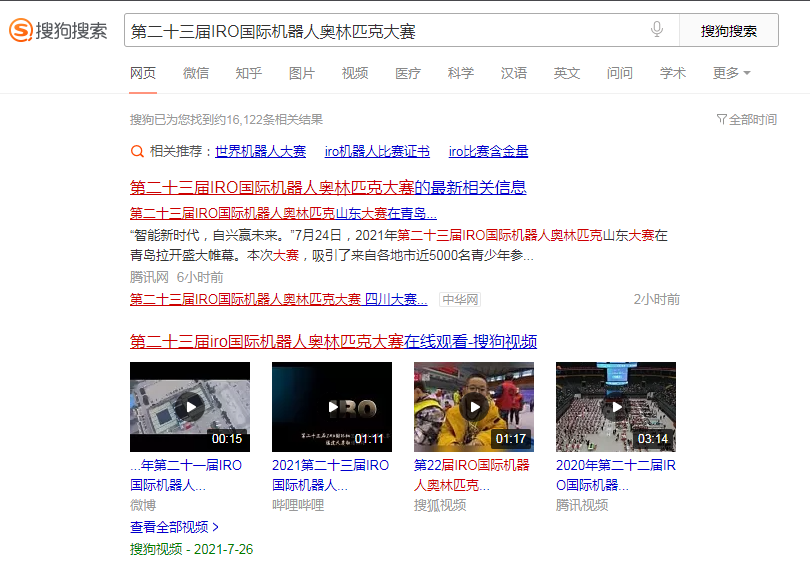Image resolution: width=810 pixels, height=572 pixels.
Task: Open related search iro比赛含金量
Action: [x=488, y=151]
